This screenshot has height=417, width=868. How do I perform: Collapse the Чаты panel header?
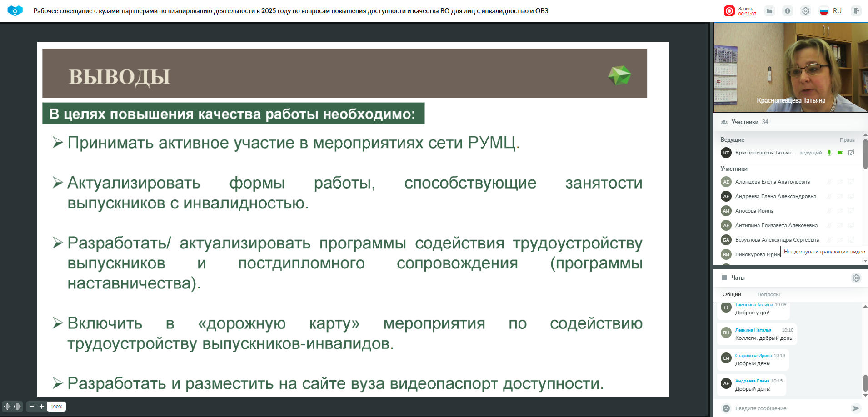738,278
